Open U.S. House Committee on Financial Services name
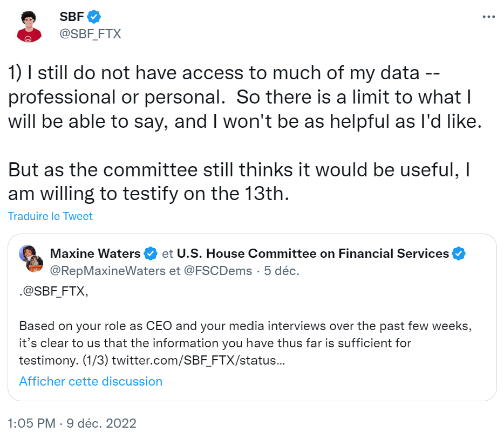Image resolution: width=504 pixels, height=439 pixels. [313, 253]
